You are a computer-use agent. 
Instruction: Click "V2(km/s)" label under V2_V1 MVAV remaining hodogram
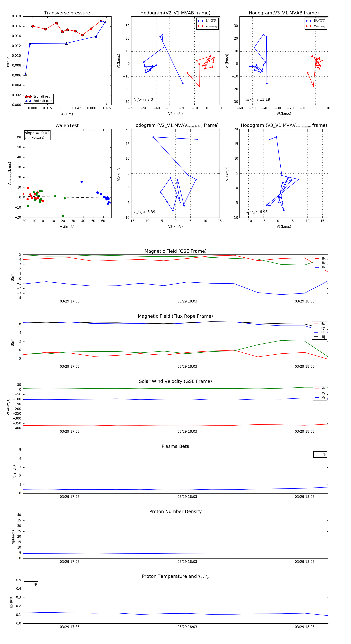pos(175,227)
